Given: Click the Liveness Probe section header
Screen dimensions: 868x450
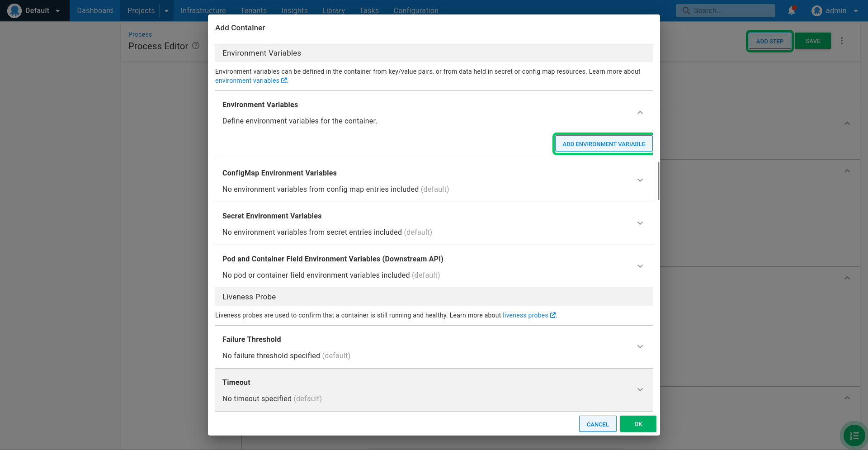Looking at the screenshot, I should tap(434, 297).
